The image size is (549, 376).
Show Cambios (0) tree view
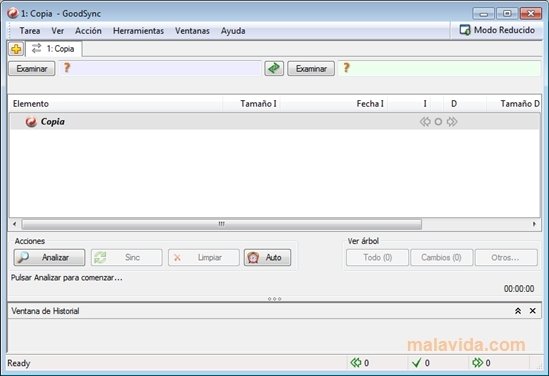point(442,257)
